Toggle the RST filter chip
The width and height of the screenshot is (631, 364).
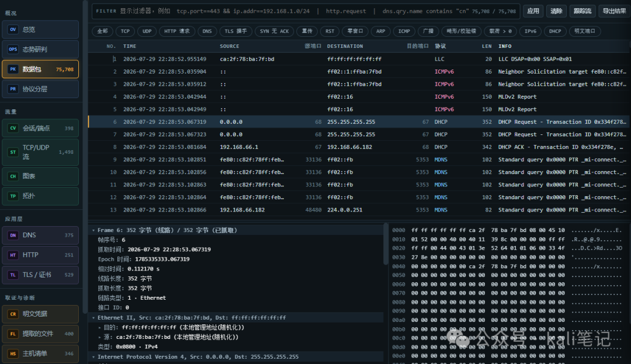(330, 31)
